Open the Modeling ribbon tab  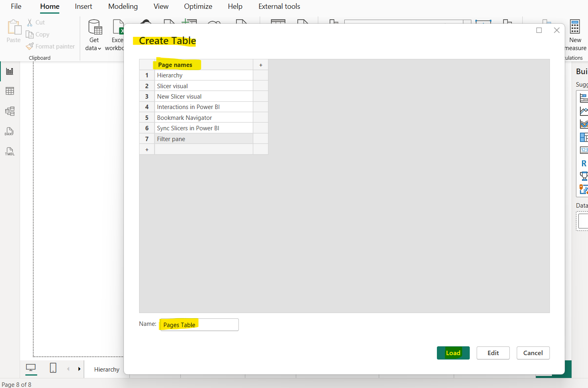coord(123,6)
